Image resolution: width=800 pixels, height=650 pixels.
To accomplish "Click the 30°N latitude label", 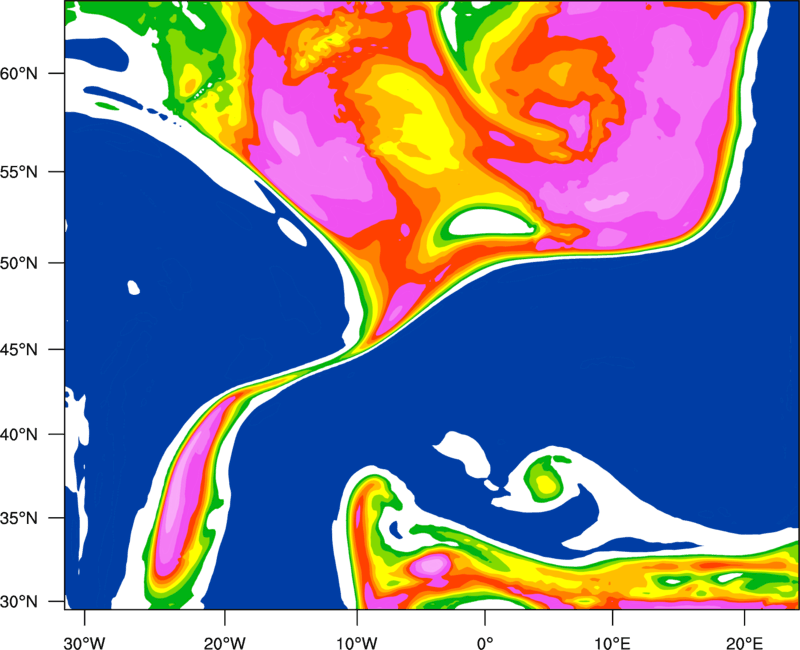I will point(19,602).
